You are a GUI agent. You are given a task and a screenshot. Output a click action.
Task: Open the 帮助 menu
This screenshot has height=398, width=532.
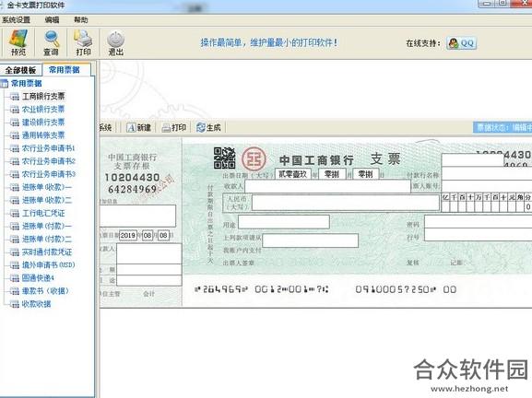81,20
